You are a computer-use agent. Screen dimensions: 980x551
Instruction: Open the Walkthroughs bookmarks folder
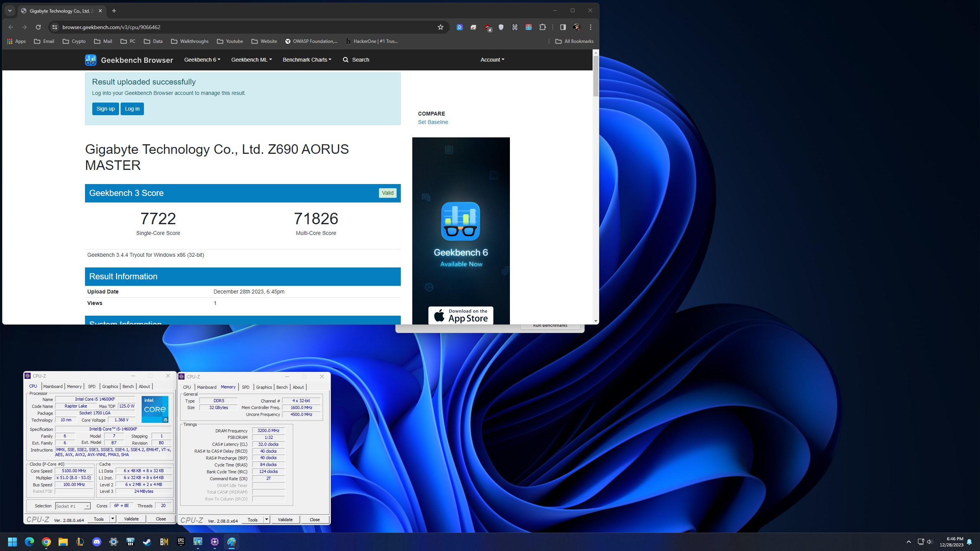[190, 41]
